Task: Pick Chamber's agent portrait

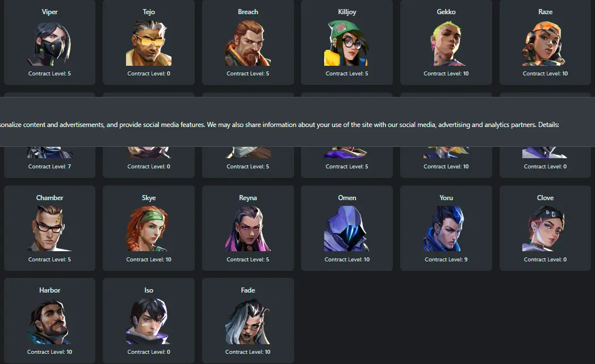Action: pyautogui.click(x=50, y=228)
